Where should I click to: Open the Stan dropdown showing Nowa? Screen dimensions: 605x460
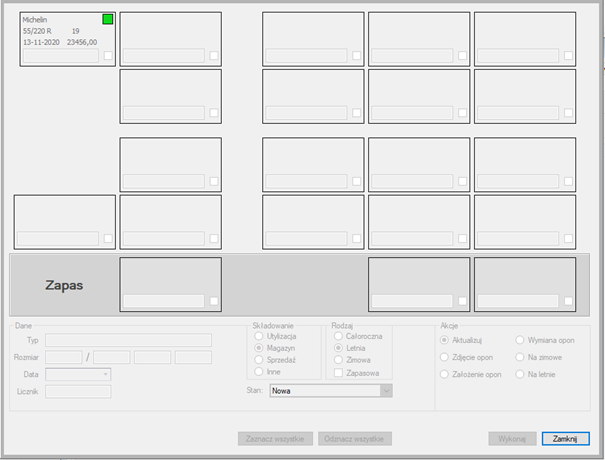click(385, 391)
